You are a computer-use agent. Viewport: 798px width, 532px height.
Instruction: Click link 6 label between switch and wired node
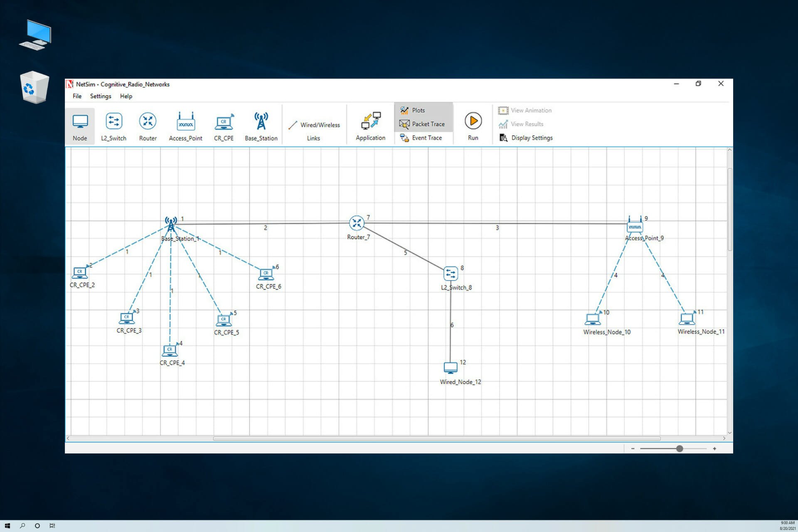click(452, 325)
